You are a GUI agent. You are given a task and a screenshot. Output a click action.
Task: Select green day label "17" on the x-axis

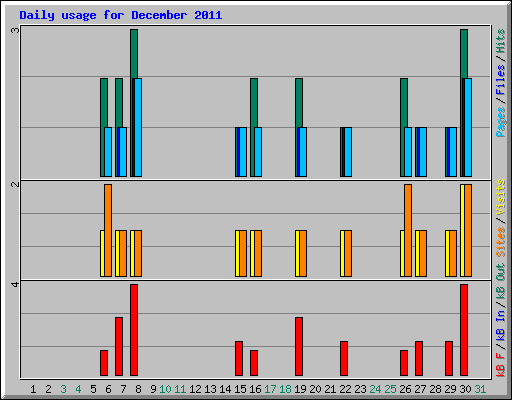270,389
